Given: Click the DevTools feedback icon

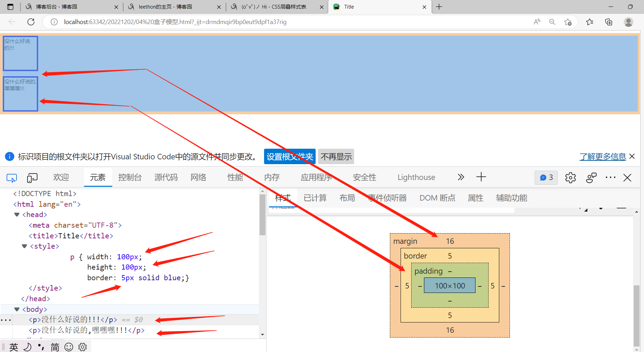Looking at the screenshot, I should [591, 178].
